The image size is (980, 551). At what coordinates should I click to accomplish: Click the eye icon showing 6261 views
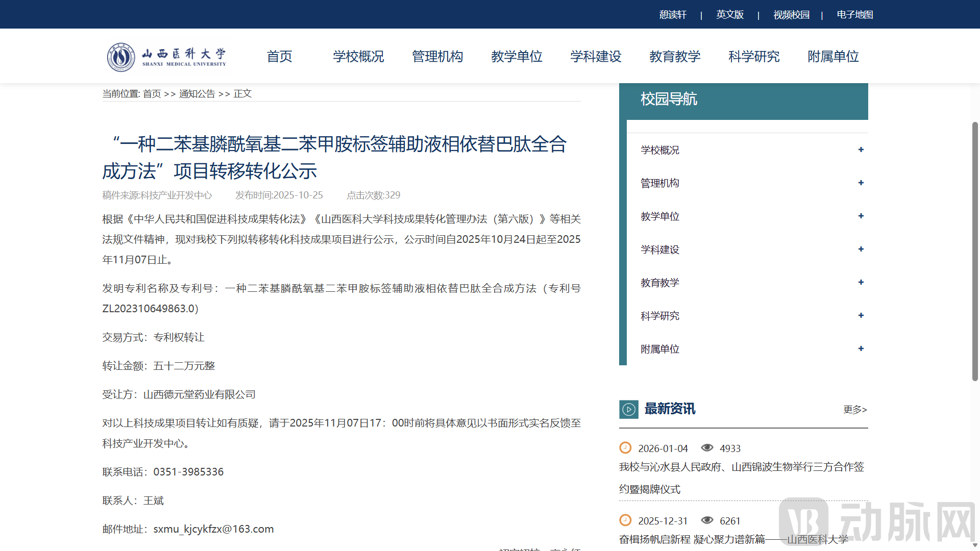point(707,520)
